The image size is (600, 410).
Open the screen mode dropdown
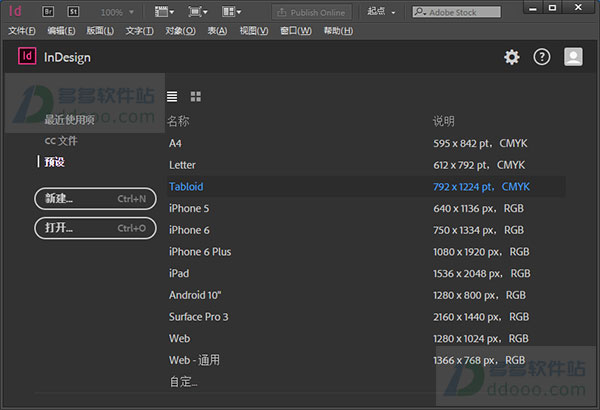[198, 12]
